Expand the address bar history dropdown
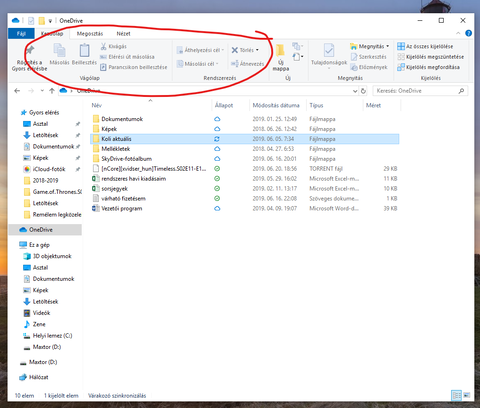The width and height of the screenshot is (480, 408). click(x=355, y=91)
